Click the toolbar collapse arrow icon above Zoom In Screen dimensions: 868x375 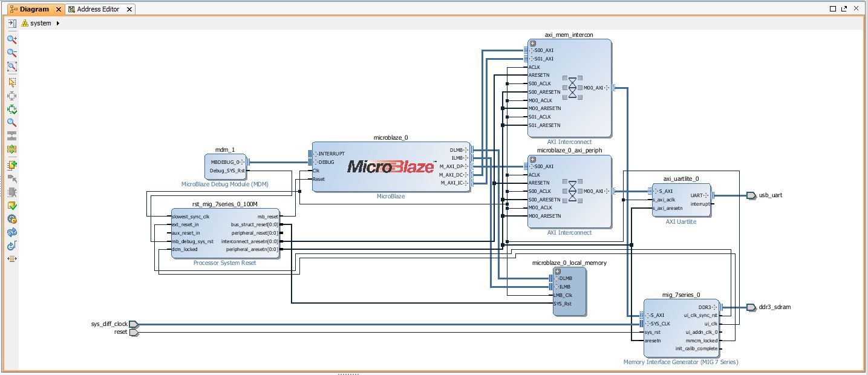point(11,24)
